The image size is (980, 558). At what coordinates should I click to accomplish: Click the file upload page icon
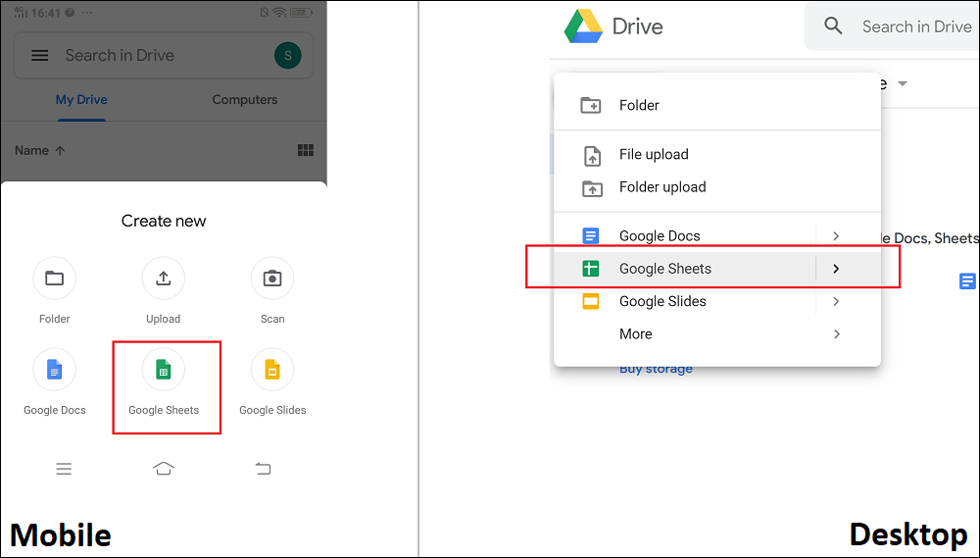pyautogui.click(x=592, y=155)
